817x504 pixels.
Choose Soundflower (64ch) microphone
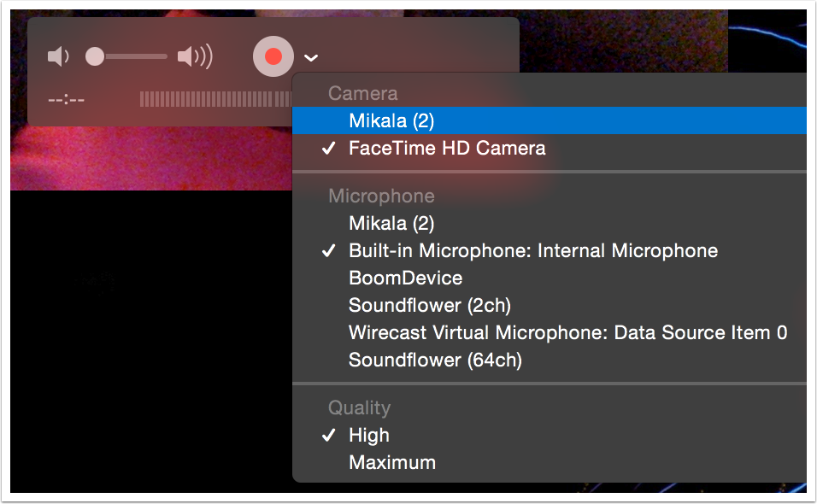point(435,360)
